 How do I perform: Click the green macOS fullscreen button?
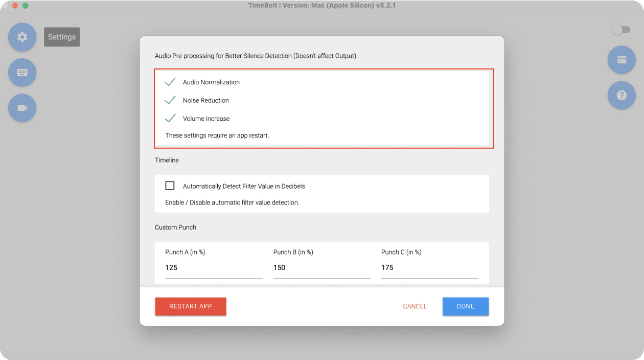(25, 6)
